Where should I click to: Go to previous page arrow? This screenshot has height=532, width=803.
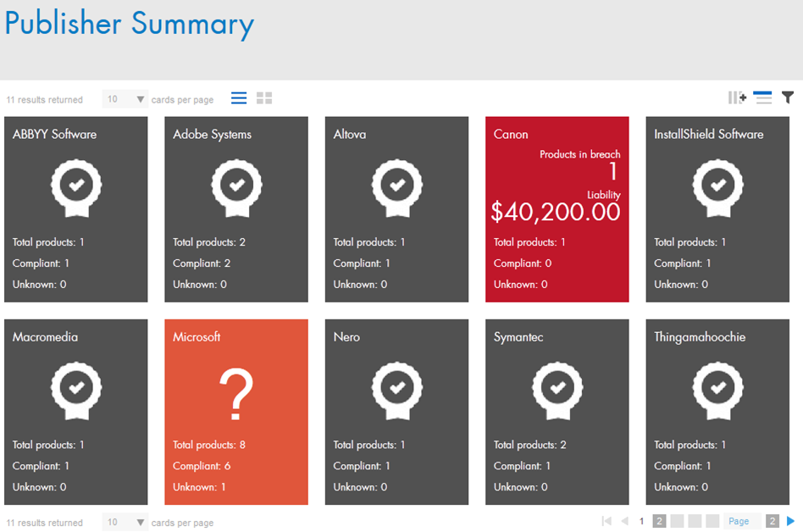pyautogui.click(x=625, y=521)
